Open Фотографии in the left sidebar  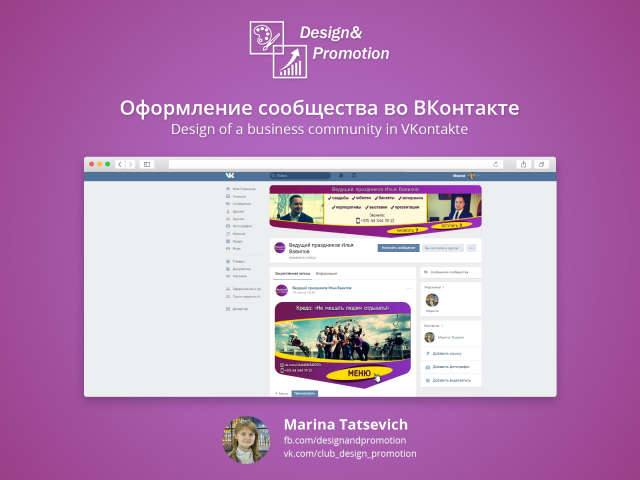click(239, 226)
